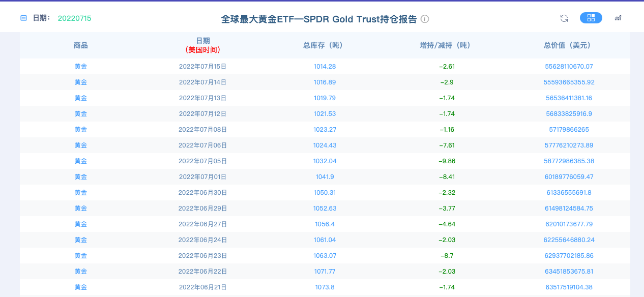Image resolution: width=644 pixels, height=297 pixels.
Task: Click inventory value 1019.79
Action: 325,98
